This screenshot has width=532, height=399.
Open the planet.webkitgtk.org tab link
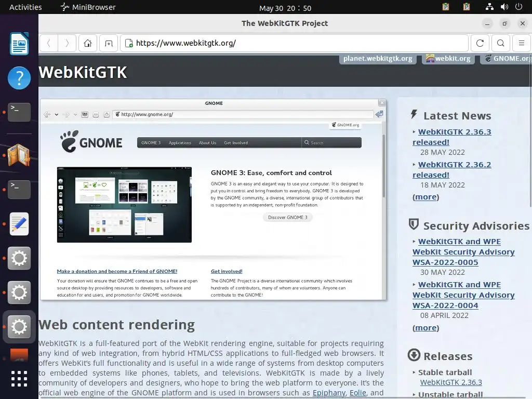[378, 58]
